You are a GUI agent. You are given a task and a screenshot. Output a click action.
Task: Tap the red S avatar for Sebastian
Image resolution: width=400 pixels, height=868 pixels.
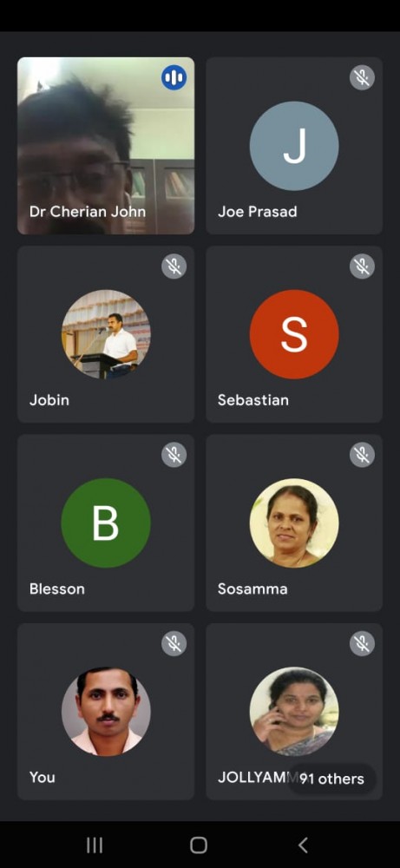click(294, 334)
